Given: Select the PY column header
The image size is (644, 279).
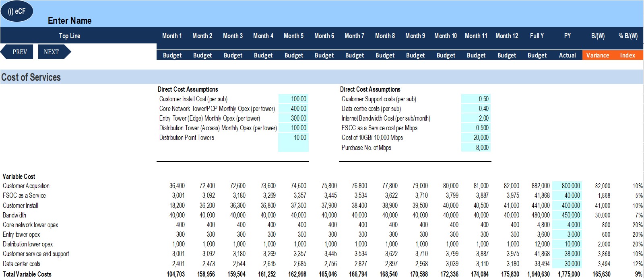Looking at the screenshot, I should coord(568,36).
